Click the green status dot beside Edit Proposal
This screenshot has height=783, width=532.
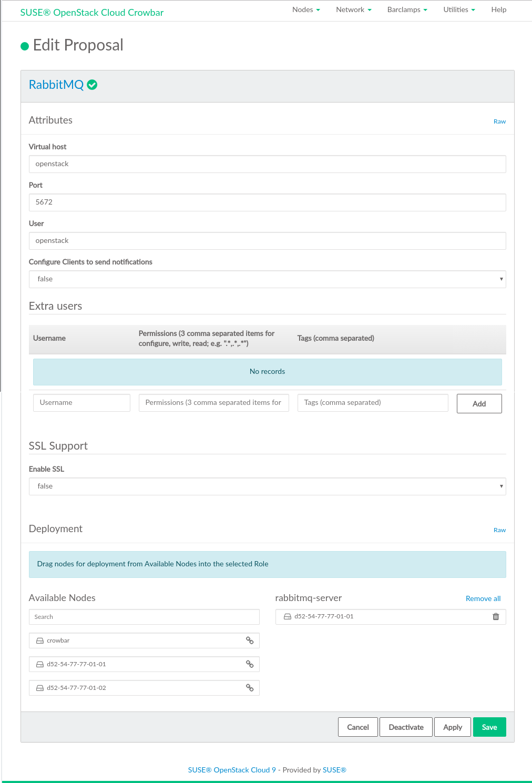pyautogui.click(x=24, y=46)
